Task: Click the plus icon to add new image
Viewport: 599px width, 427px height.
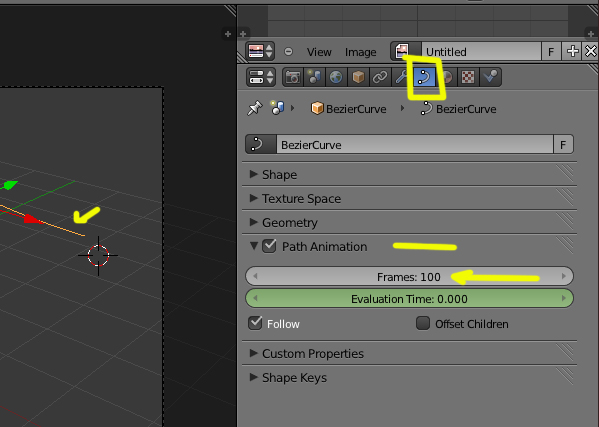Action: point(572,51)
